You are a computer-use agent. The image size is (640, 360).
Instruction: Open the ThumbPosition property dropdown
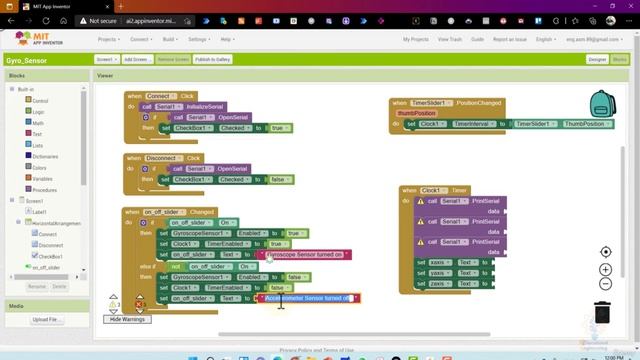(587, 124)
